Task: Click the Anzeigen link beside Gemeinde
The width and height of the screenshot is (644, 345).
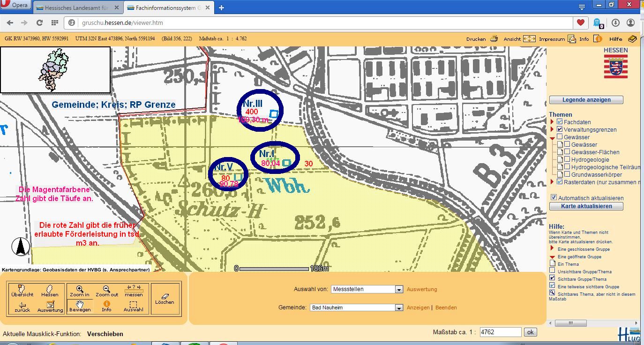Action: click(x=418, y=307)
